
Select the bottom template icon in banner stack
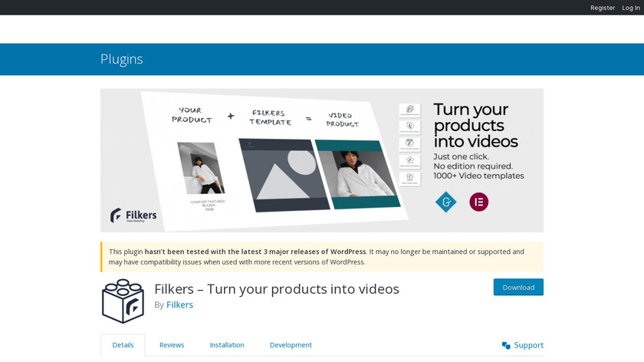point(409,178)
